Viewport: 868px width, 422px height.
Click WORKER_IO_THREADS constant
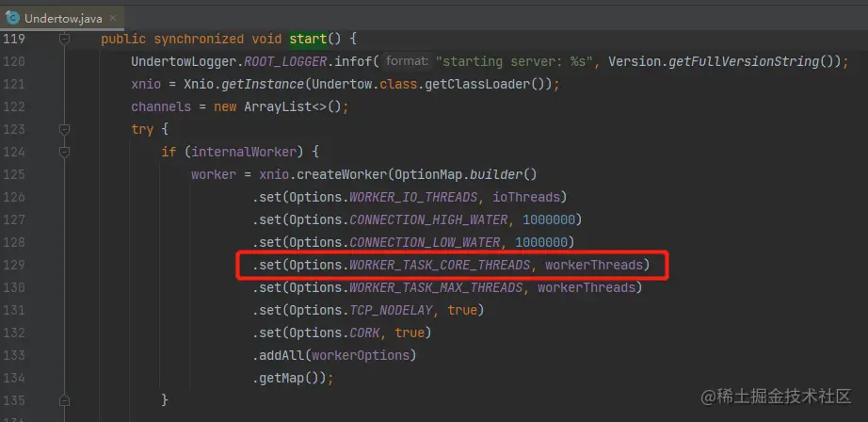coord(413,198)
